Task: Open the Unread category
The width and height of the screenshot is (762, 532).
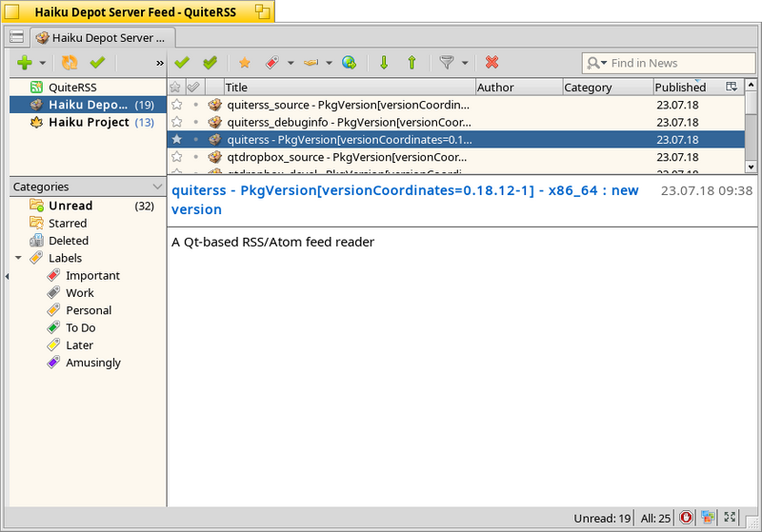Action: coord(88,206)
